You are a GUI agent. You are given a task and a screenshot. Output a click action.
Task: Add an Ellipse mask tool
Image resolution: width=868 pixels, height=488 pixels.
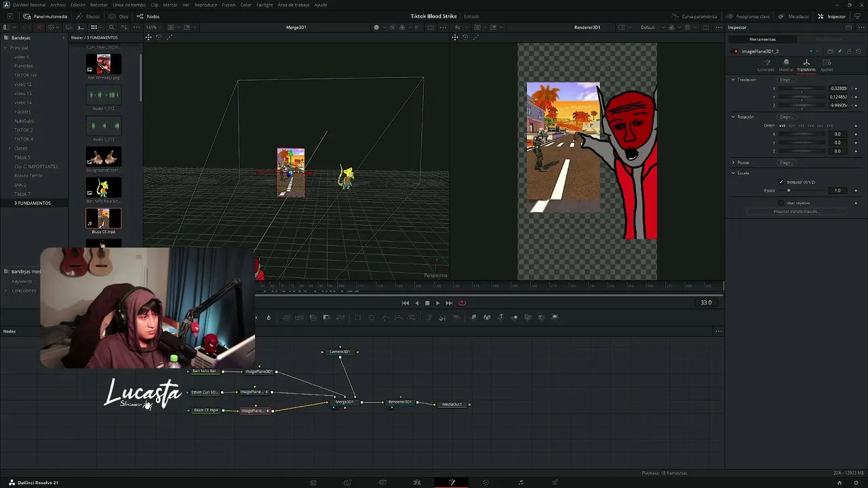[371, 317]
